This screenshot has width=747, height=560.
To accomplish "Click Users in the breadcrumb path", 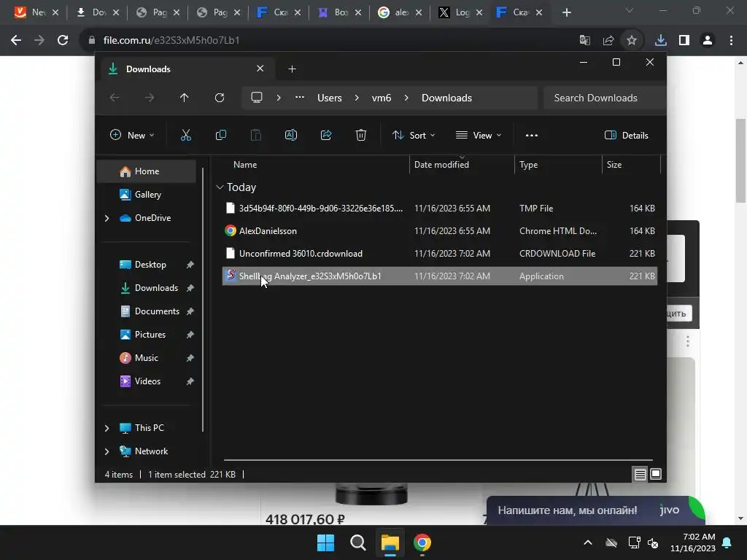I will (329, 98).
